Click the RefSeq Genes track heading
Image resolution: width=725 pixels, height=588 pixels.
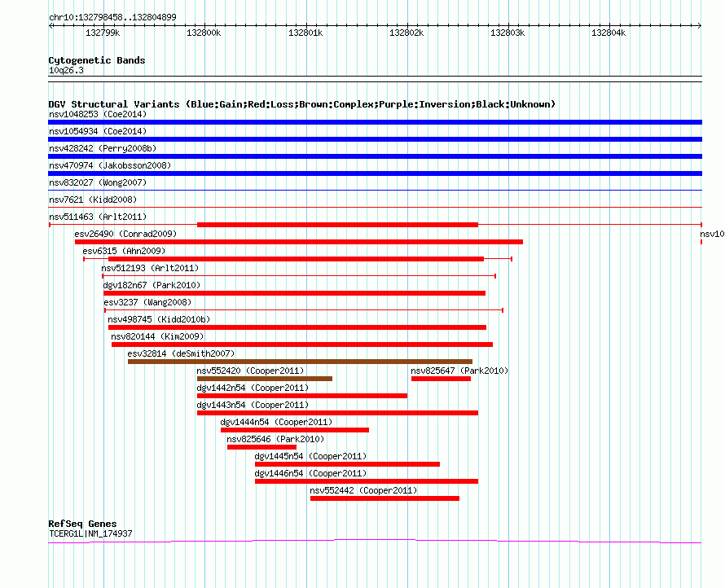point(82,524)
